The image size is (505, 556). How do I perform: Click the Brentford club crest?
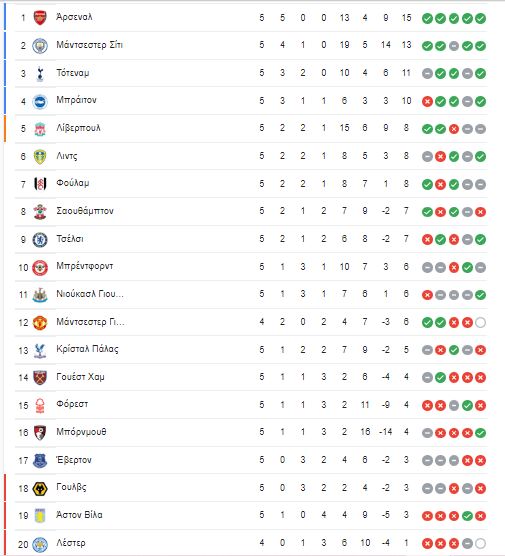[x=40, y=267]
